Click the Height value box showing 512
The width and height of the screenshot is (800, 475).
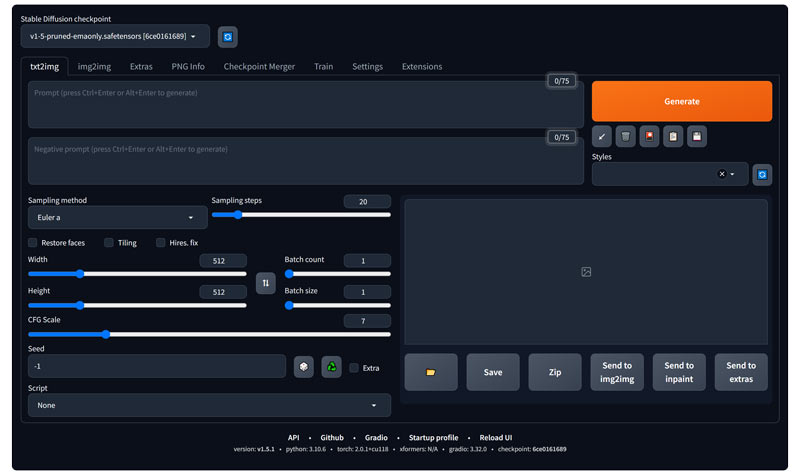223,292
